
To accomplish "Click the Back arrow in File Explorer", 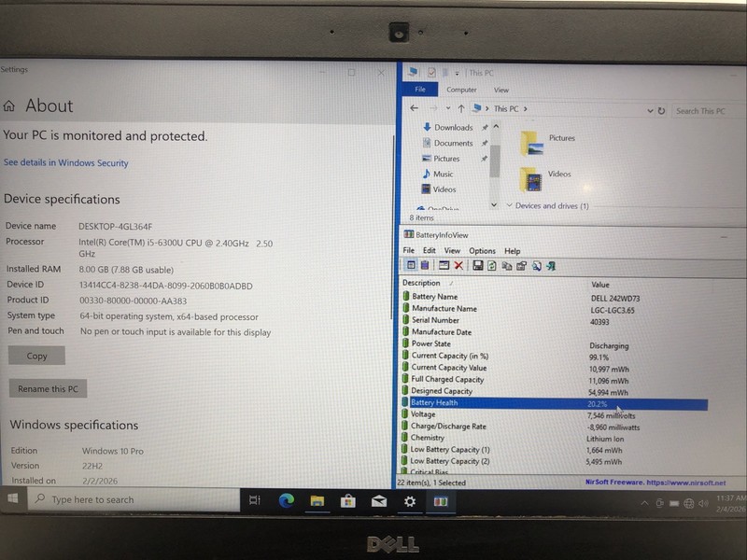I will pyautogui.click(x=414, y=108).
